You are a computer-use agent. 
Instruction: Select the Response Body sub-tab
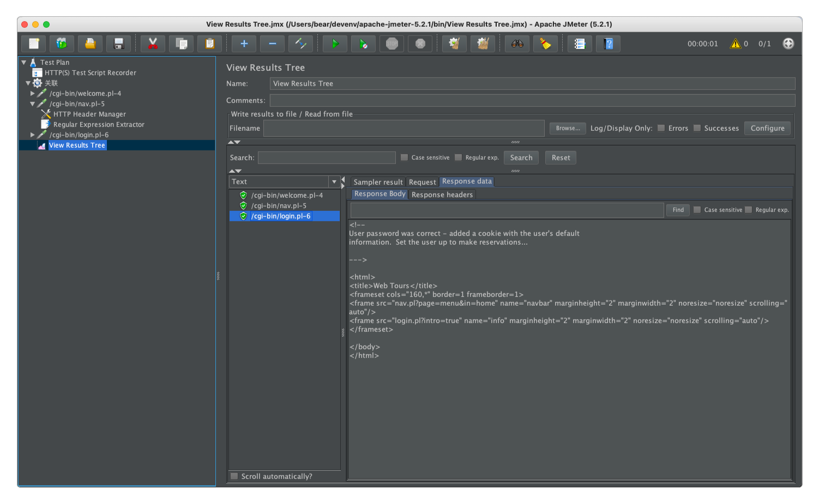pos(380,194)
